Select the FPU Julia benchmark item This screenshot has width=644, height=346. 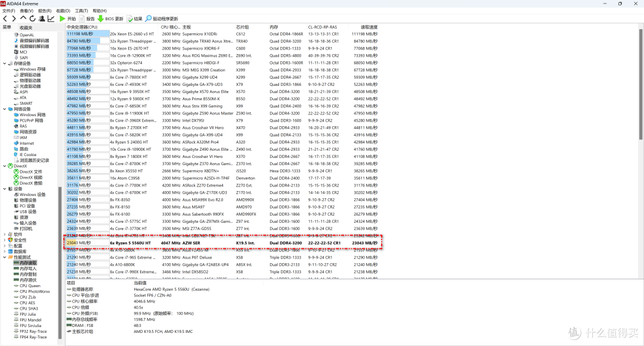pyautogui.click(x=30, y=314)
